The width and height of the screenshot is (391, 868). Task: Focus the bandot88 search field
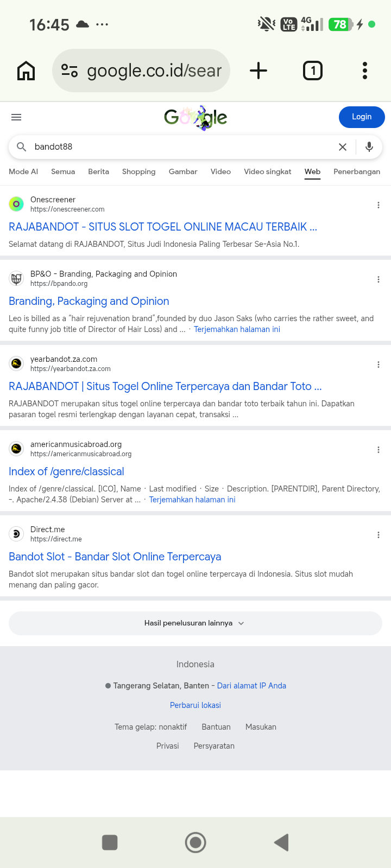click(x=179, y=147)
